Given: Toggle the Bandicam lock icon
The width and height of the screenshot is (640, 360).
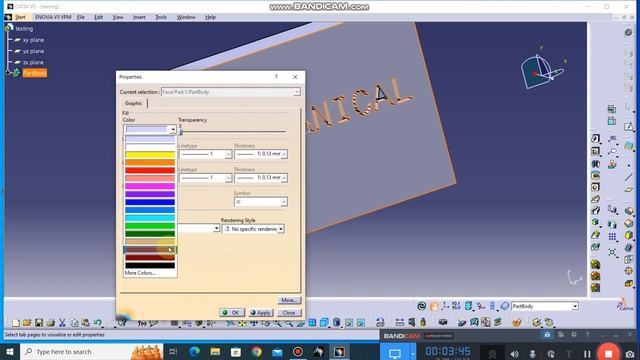Looking at the screenshot, I should [547, 335].
